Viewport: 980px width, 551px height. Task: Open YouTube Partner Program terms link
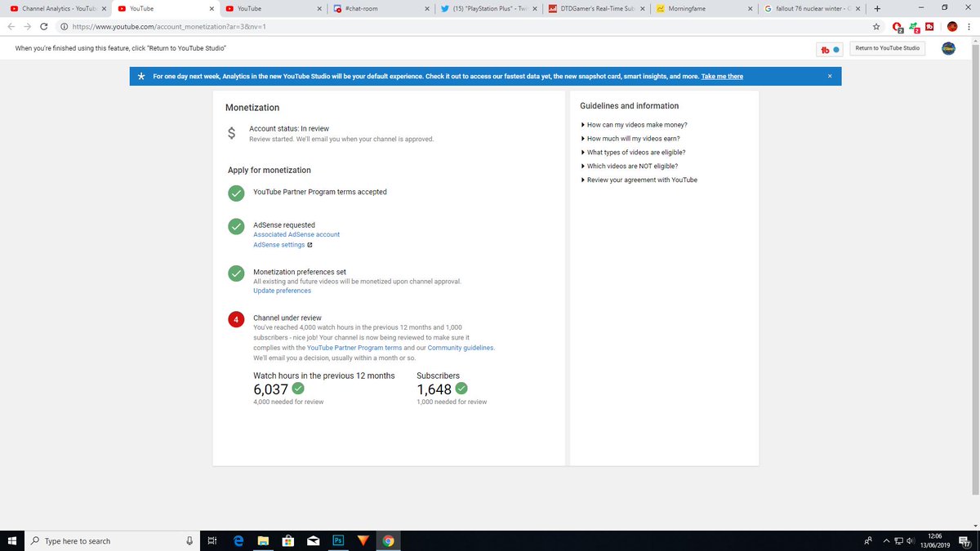[x=354, y=348]
